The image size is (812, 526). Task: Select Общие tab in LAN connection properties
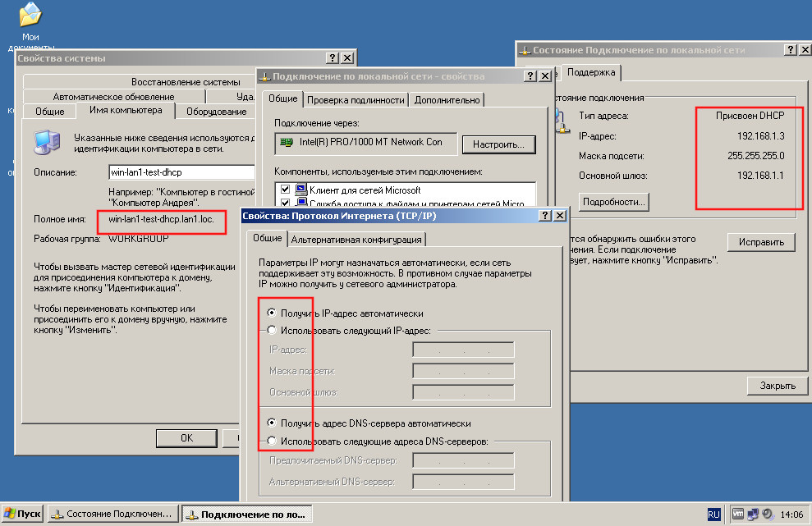[x=282, y=98]
